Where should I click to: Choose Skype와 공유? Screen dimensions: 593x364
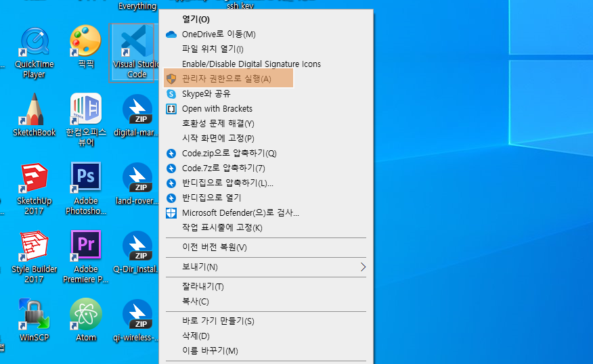click(x=266, y=94)
